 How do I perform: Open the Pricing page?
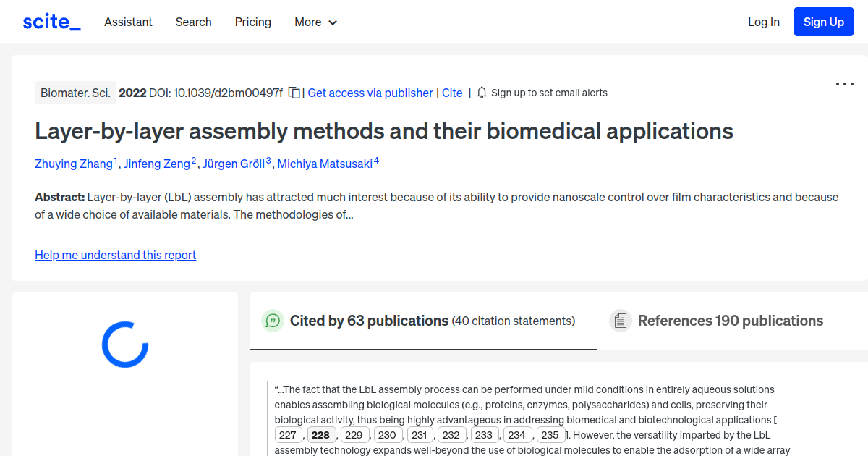252,22
